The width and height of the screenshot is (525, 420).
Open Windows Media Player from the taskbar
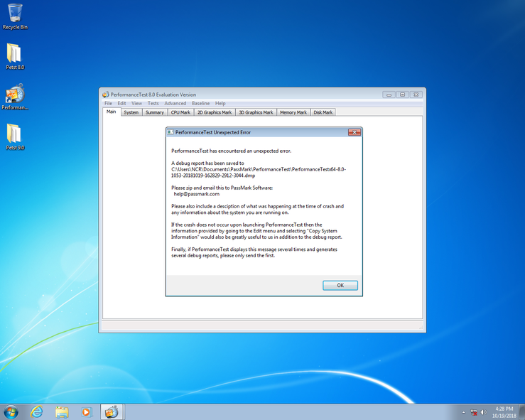point(86,412)
